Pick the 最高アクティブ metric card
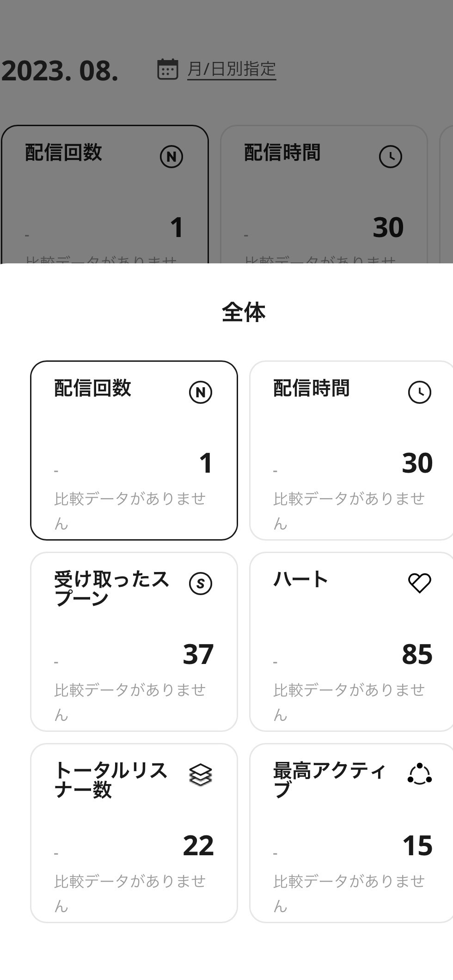 [351, 833]
